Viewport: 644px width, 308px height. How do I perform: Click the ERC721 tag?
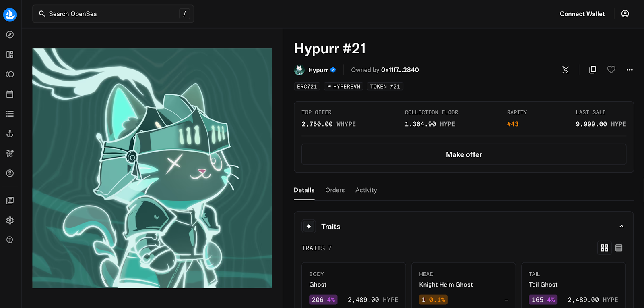pos(307,87)
